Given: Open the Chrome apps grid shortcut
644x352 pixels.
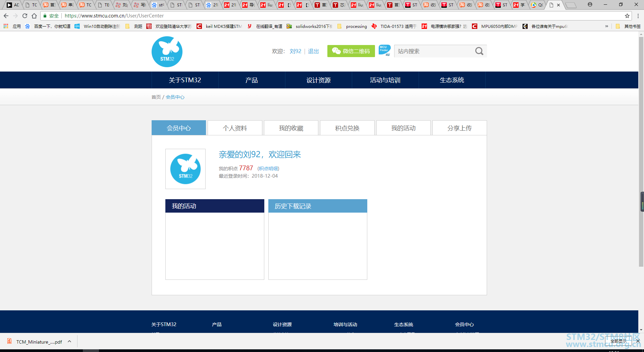Looking at the screenshot, I should coord(6,26).
